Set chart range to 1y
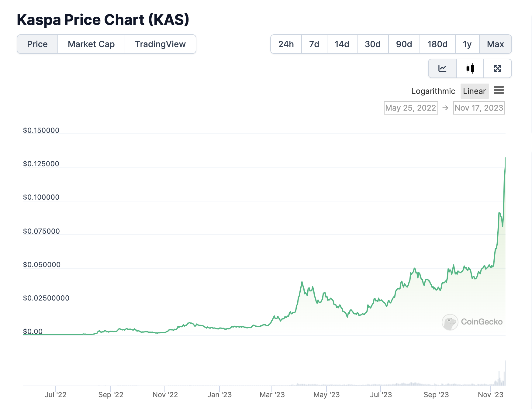 point(467,44)
